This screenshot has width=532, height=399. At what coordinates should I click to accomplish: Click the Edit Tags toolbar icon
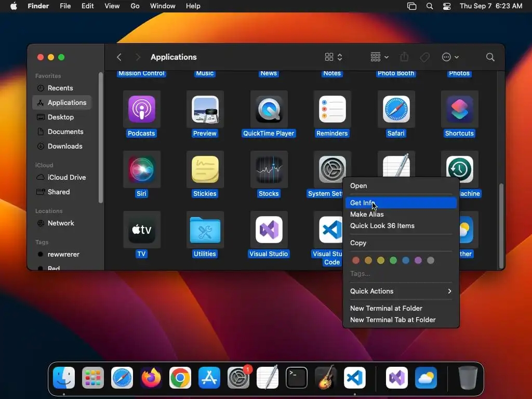[x=424, y=57]
